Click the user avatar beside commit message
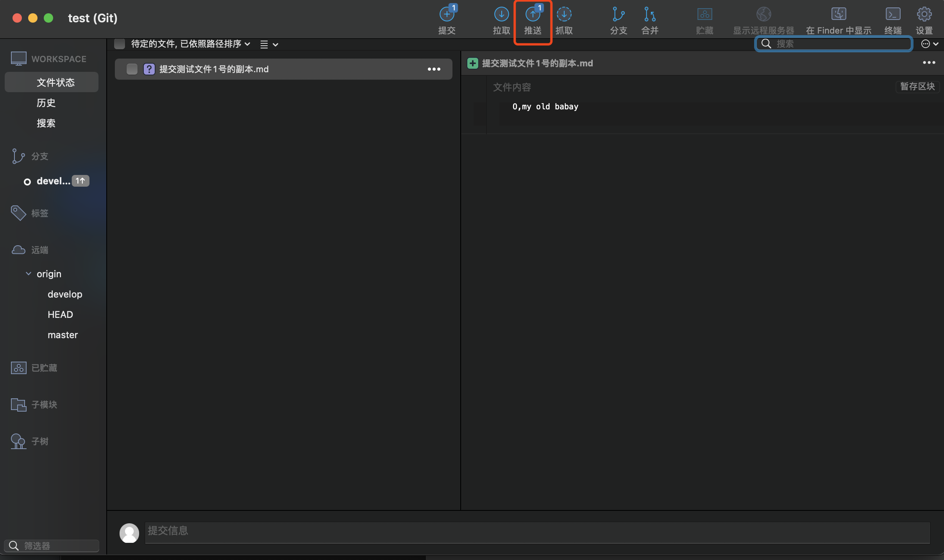 pyautogui.click(x=129, y=533)
